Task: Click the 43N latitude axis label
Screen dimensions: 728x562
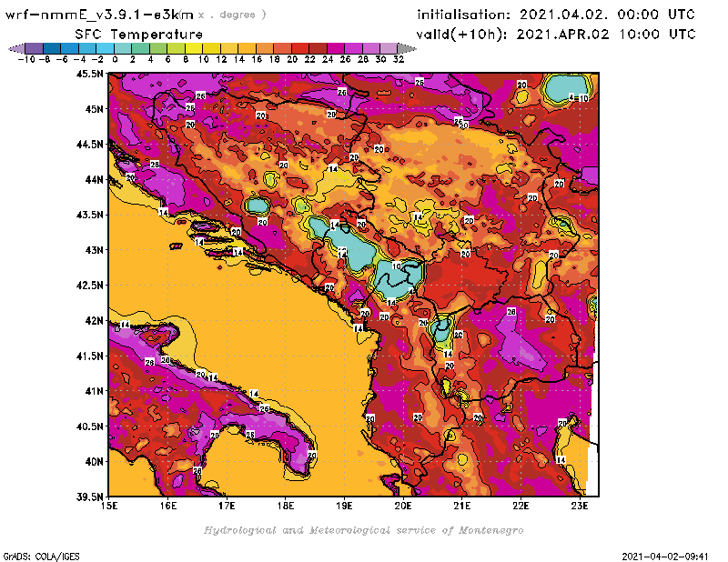Action: (94, 250)
